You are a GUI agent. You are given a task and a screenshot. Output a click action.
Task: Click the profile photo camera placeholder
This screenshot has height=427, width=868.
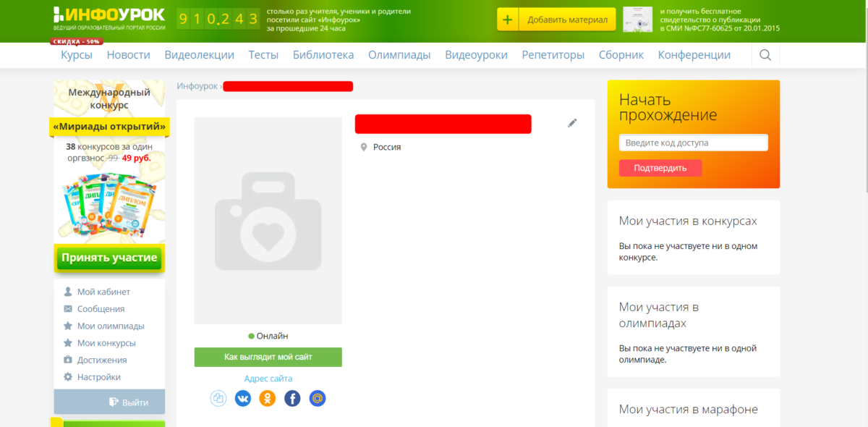[x=268, y=221]
